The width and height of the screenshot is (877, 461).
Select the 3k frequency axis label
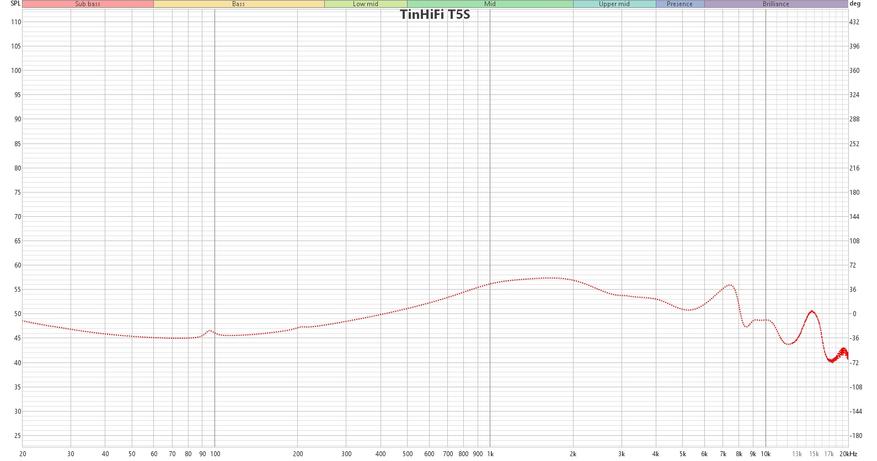pos(621,454)
